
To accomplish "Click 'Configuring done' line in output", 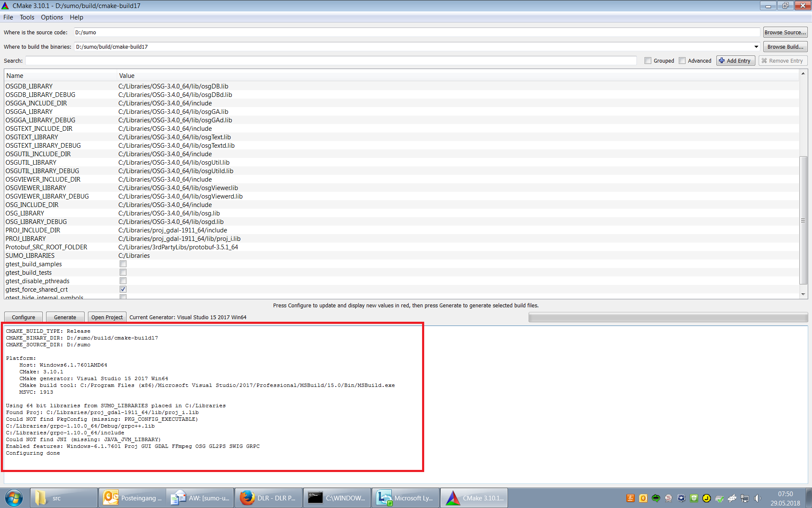I will coord(33,453).
